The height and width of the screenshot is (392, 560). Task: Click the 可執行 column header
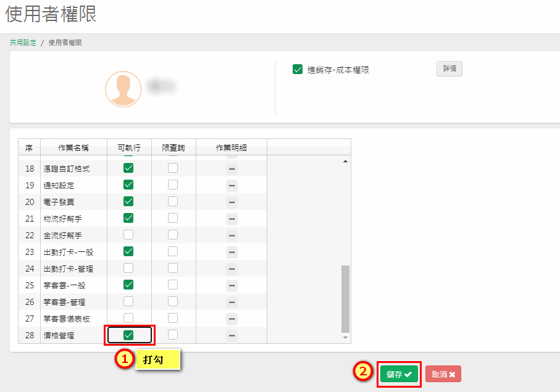tap(129, 148)
